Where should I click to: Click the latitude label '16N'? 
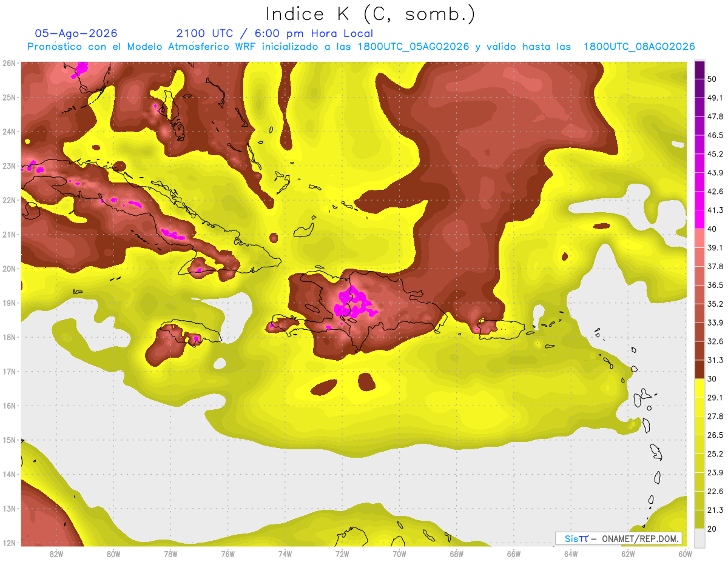[x=9, y=406]
